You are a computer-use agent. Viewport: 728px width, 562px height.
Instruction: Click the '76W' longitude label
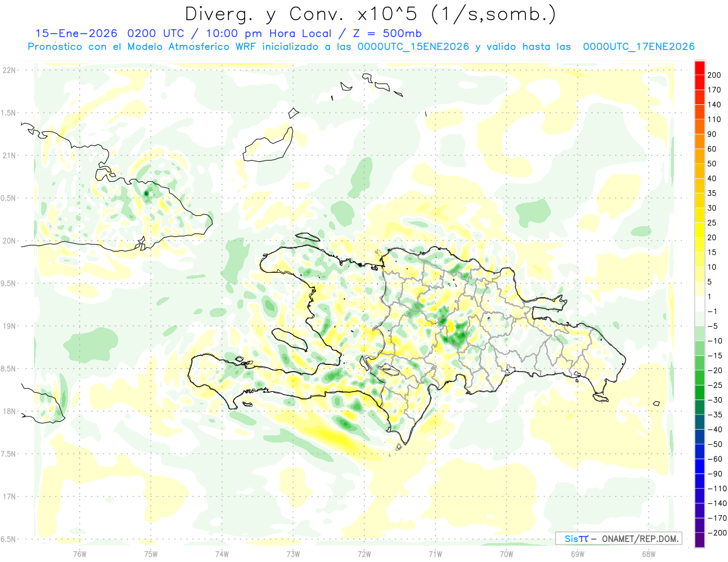(x=79, y=554)
